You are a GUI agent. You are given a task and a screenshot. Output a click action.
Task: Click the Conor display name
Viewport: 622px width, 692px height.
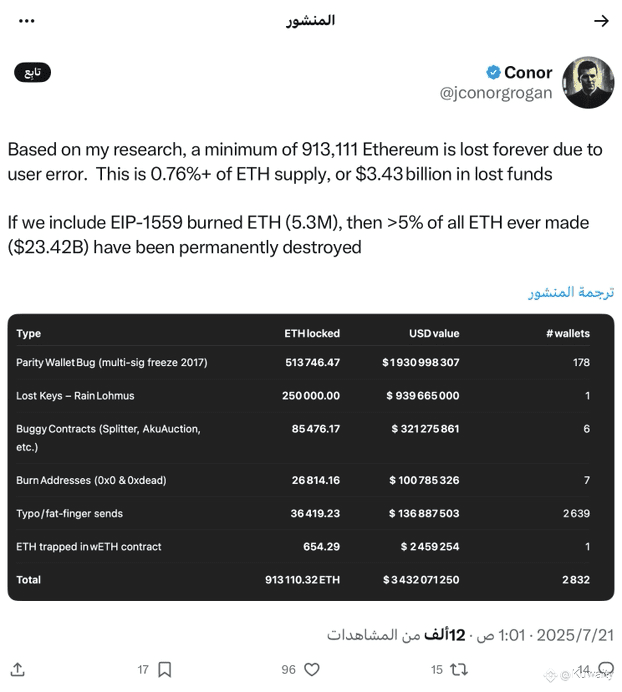528,72
